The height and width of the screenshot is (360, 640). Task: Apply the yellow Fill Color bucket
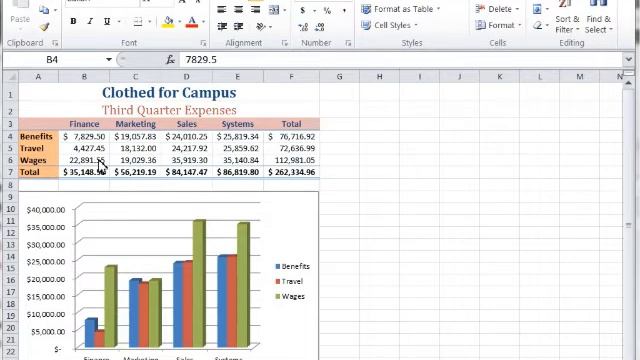coord(168,22)
